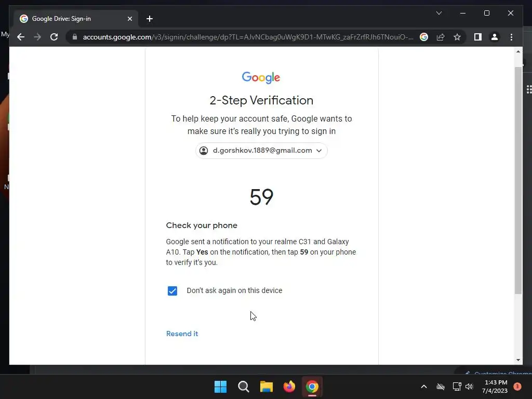This screenshot has height=399, width=532.
Task: Click the large number 59
Action: (x=261, y=197)
